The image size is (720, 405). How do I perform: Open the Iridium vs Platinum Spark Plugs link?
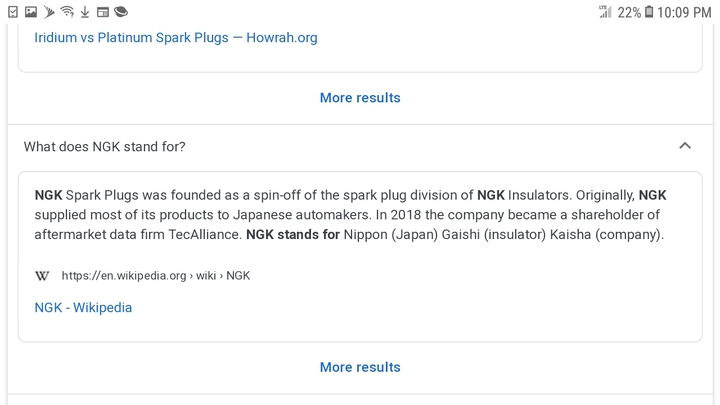click(176, 38)
